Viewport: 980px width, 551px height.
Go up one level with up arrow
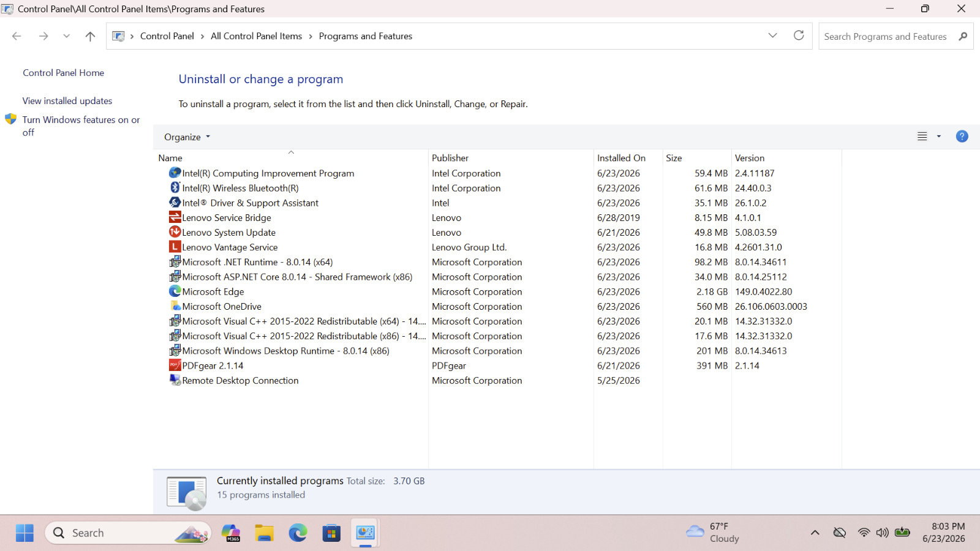[x=90, y=36]
